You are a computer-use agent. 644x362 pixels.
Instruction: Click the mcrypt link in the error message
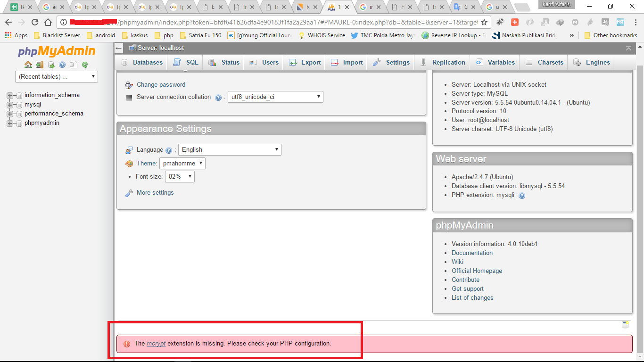pos(156,344)
